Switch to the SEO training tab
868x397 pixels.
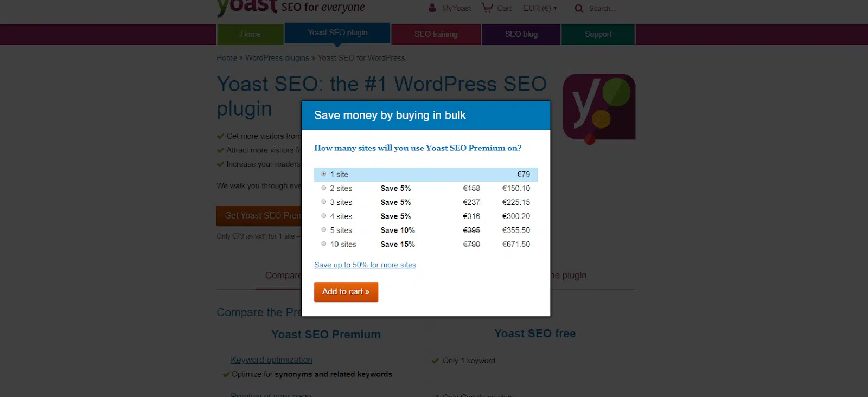(x=436, y=34)
